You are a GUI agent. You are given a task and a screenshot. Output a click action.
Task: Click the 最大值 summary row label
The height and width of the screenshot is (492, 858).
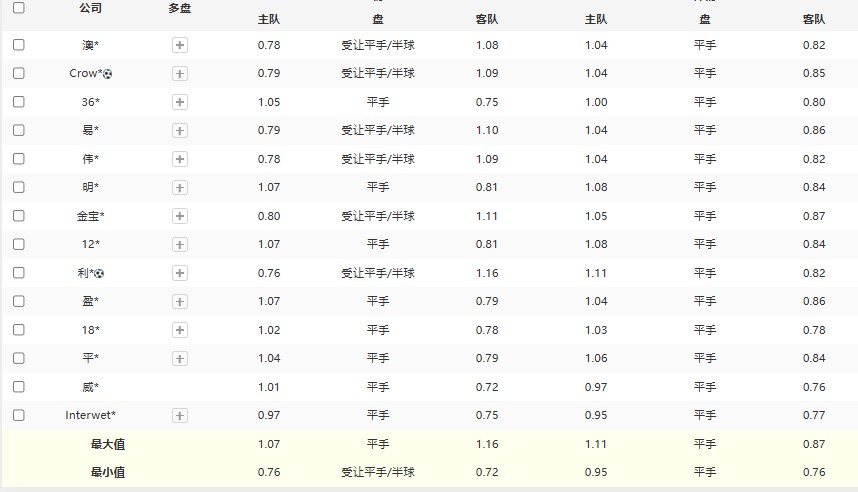108,444
